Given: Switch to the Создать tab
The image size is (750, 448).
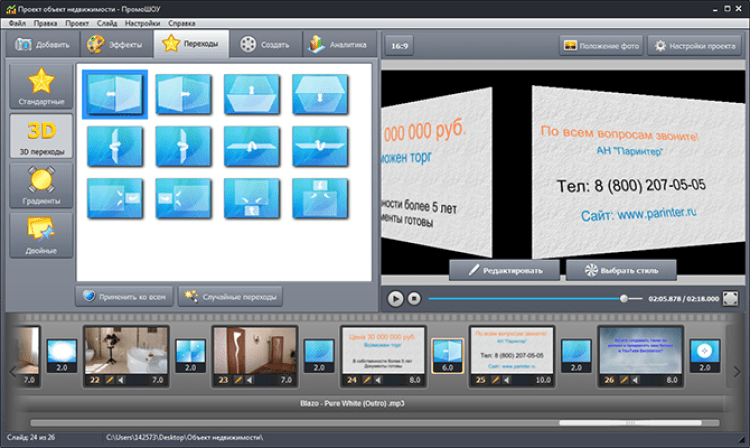Looking at the screenshot, I should pos(265,44).
